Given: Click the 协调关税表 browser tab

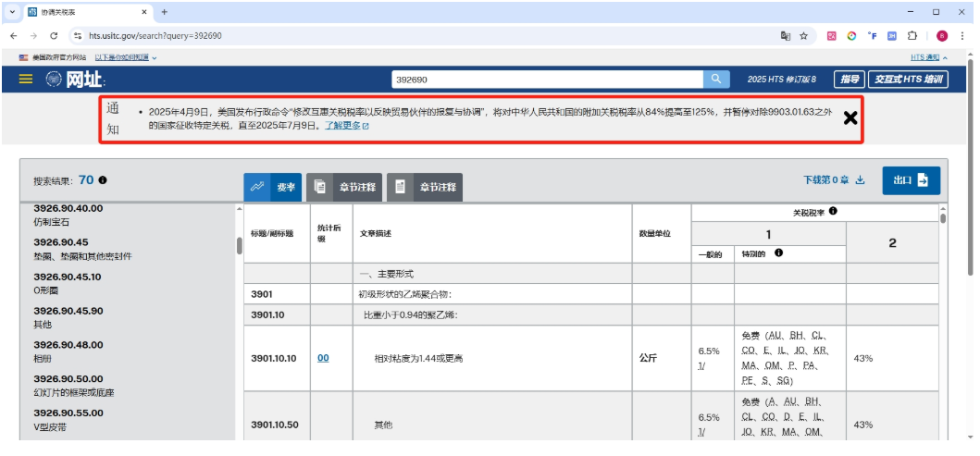Looking at the screenshot, I should pos(88,12).
